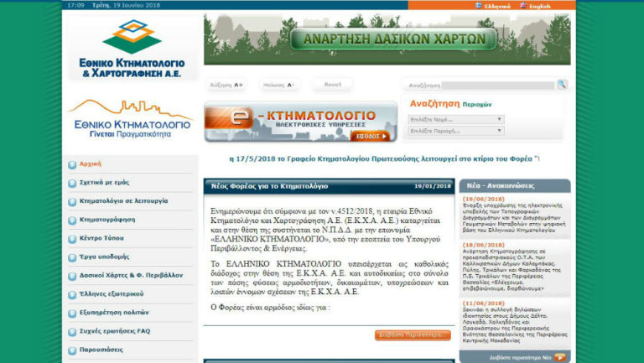The width and height of the screenshot is (644, 363).
Task: Click bullet icon beside Παρουσιάσεις
Action: (x=72, y=350)
